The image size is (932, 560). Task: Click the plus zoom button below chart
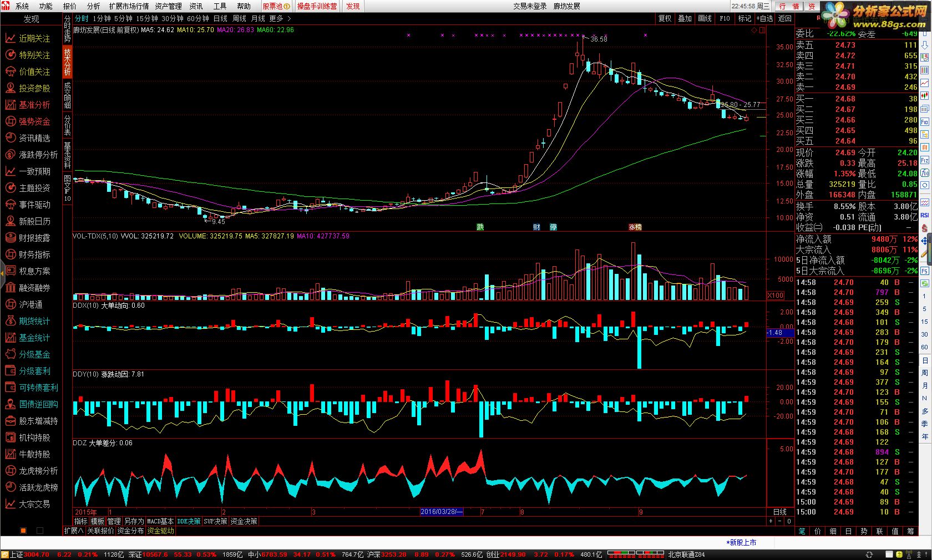(x=771, y=521)
